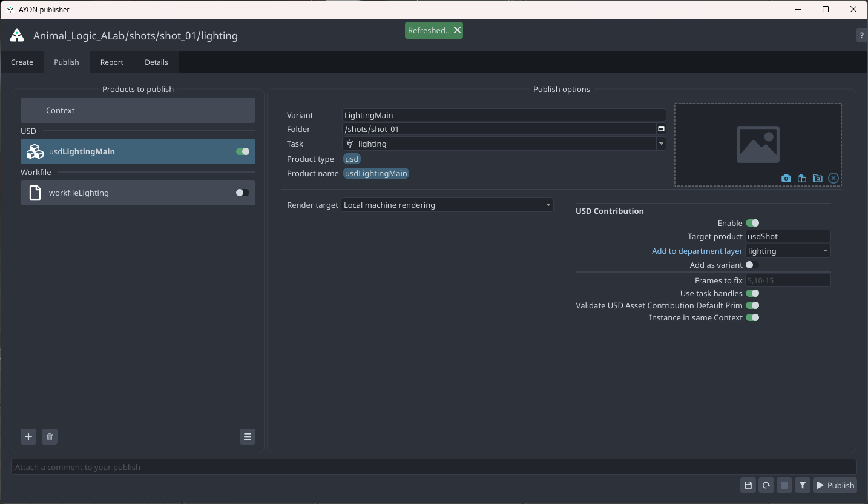Paste thumbnail from clipboard icon

click(801, 178)
